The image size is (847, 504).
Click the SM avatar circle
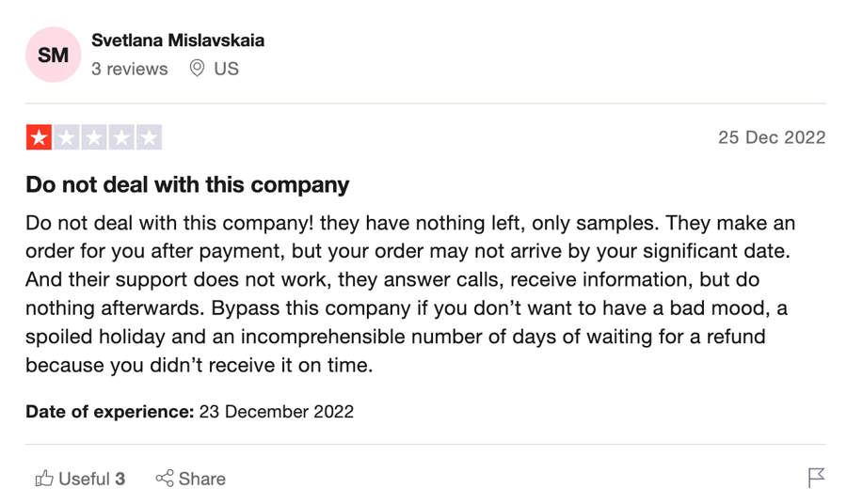[54, 55]
